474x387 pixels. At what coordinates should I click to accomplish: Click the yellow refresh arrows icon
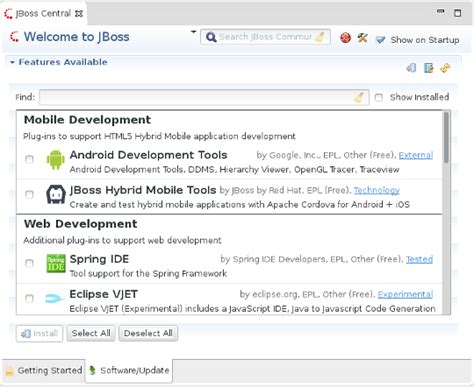(x=445, y=68)
